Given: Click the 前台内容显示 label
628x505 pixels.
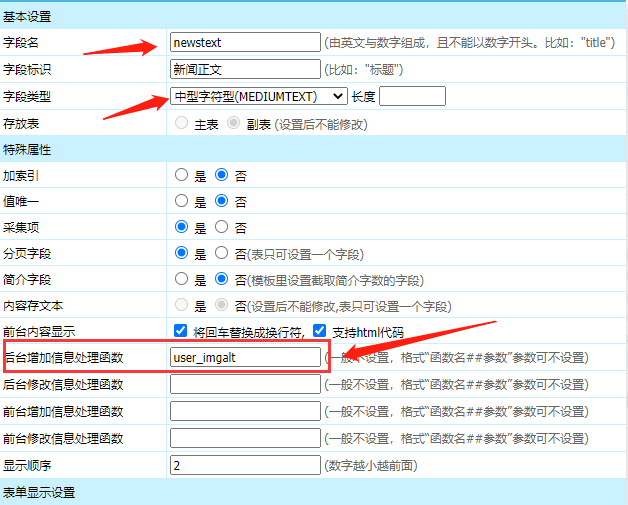Looking at the screenshot, I should [x=39, y=332].
